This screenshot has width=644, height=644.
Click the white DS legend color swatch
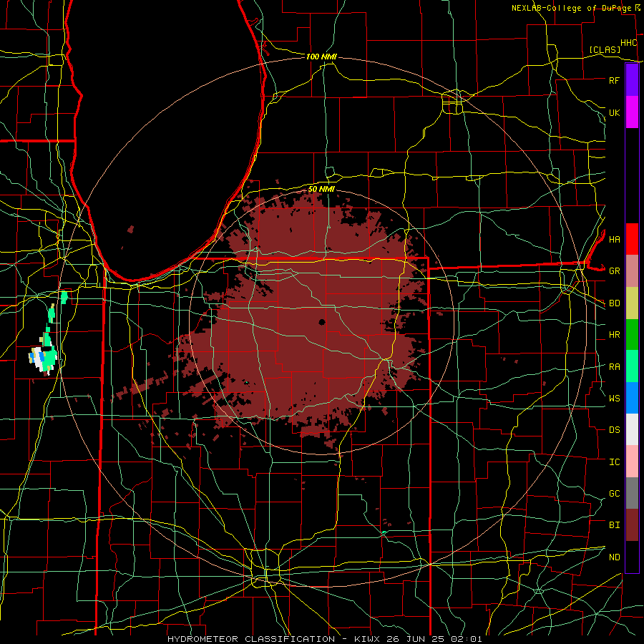[x=632, y=429]
